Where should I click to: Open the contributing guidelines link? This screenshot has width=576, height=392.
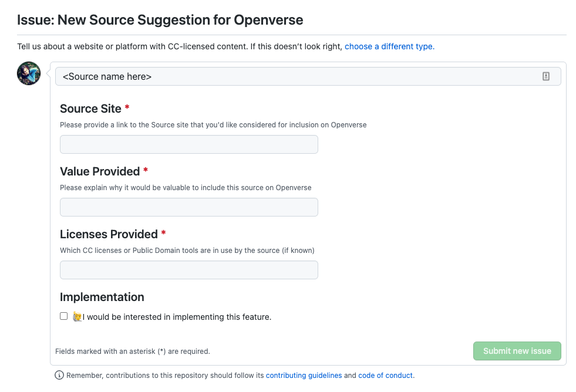click(304, 376)
